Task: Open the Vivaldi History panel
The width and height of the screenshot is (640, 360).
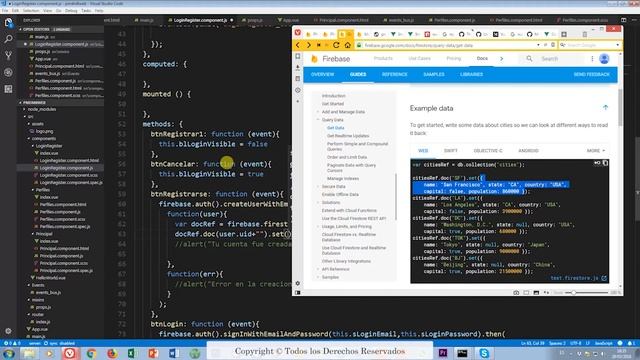Action: (298, 90)
